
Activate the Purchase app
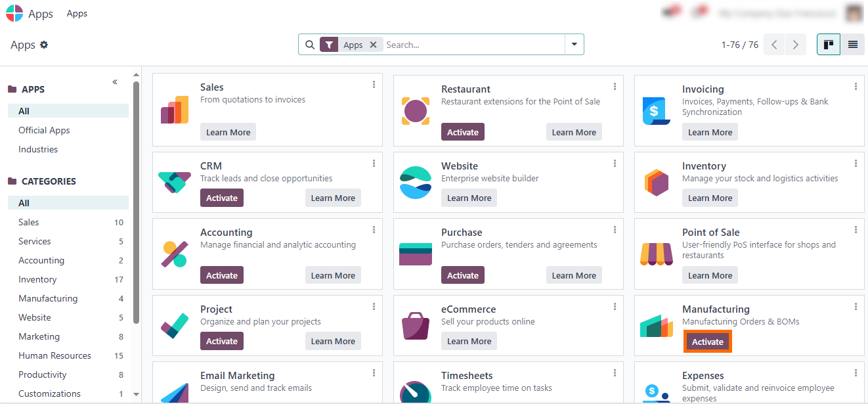tap(463, 275)
